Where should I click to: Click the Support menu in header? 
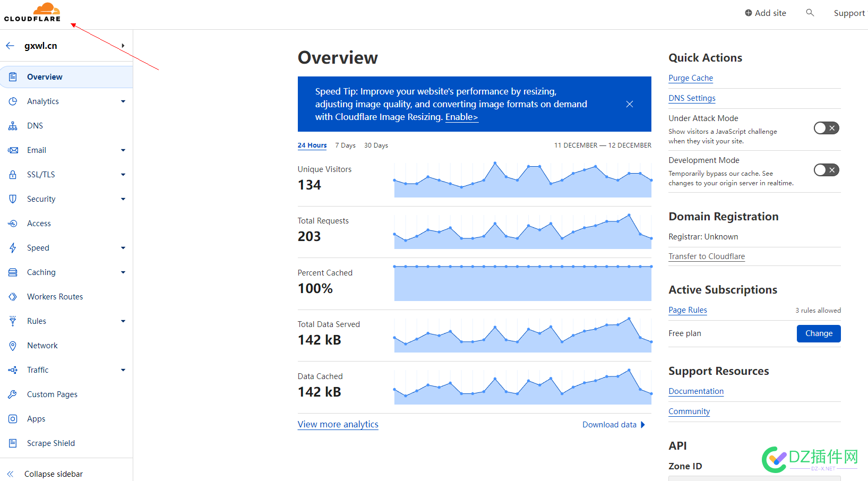[849, 13]
